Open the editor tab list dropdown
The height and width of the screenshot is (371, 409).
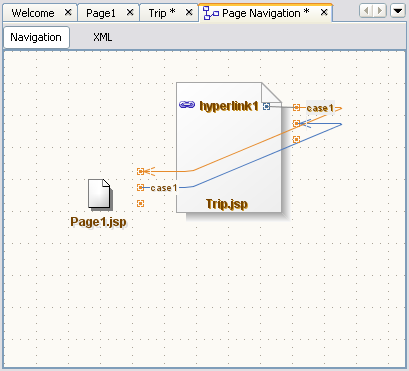398,11
